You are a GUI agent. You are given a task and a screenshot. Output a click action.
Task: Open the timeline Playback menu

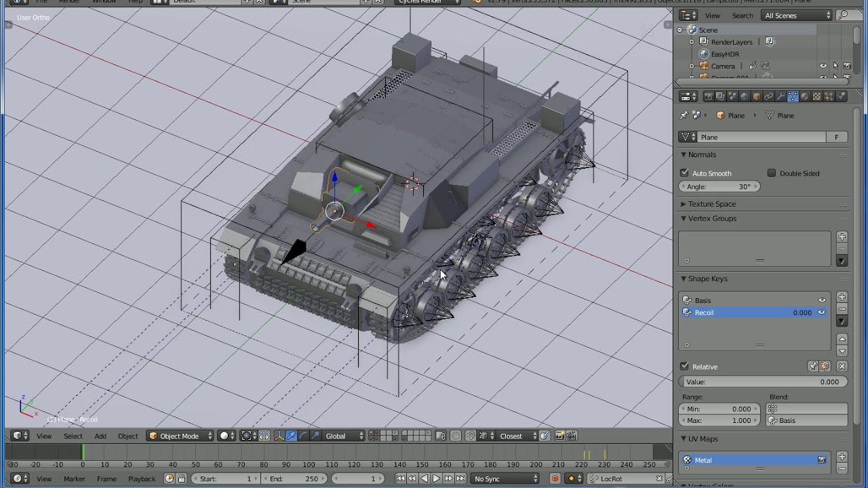click(142, 479)
